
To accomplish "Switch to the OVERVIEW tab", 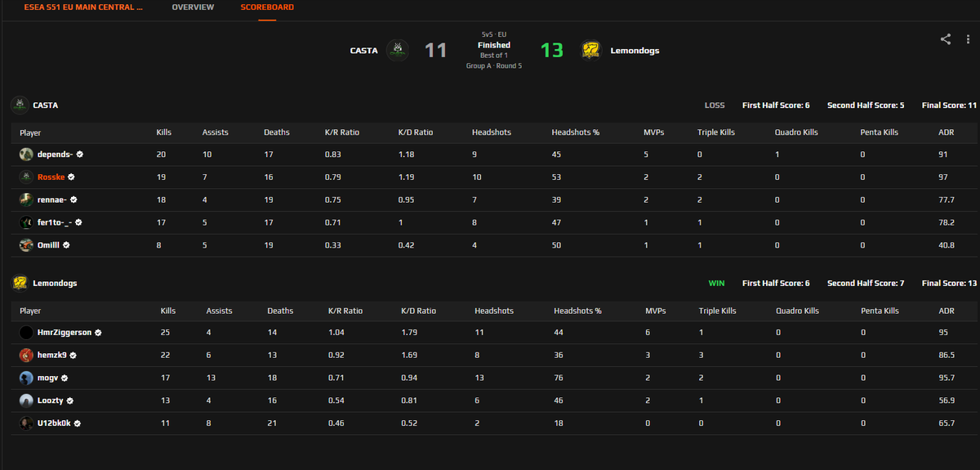I will coord(193,7).
